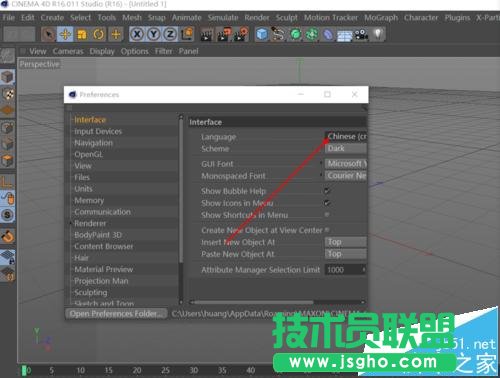
Task: Open the Simulate menu
Action: [223, 18]
